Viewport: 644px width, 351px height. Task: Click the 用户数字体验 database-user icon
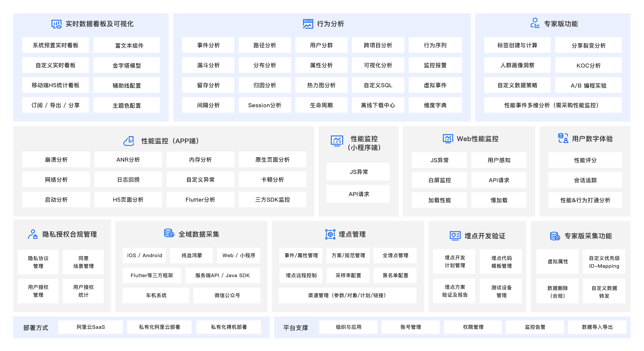563,138
